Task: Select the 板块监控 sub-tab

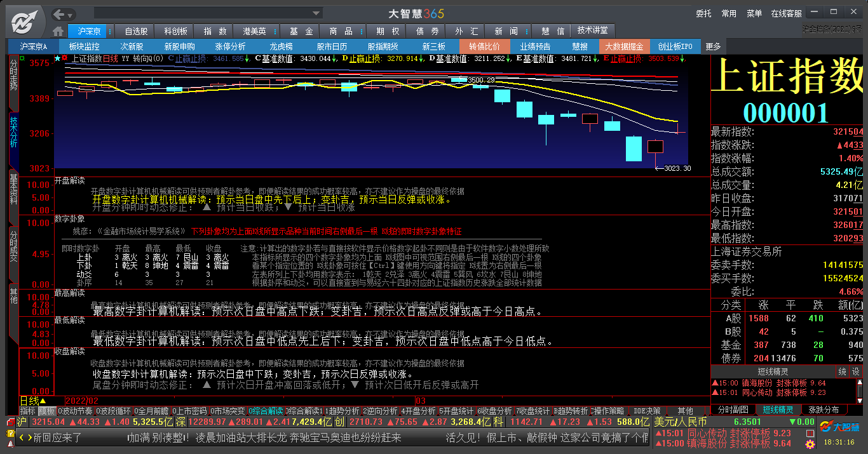Action: click(x=85, y=46)
